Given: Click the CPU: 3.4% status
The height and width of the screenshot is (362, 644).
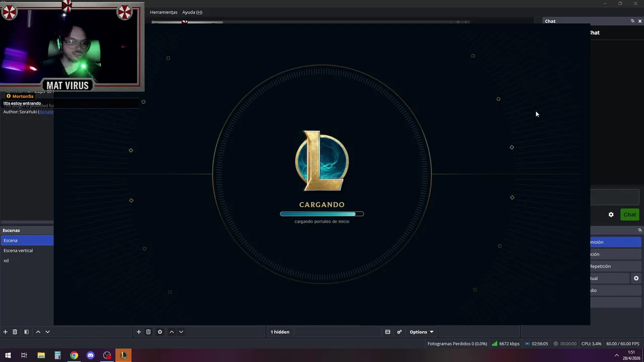Looking at the screenshot, I should (x=591, y=344).
